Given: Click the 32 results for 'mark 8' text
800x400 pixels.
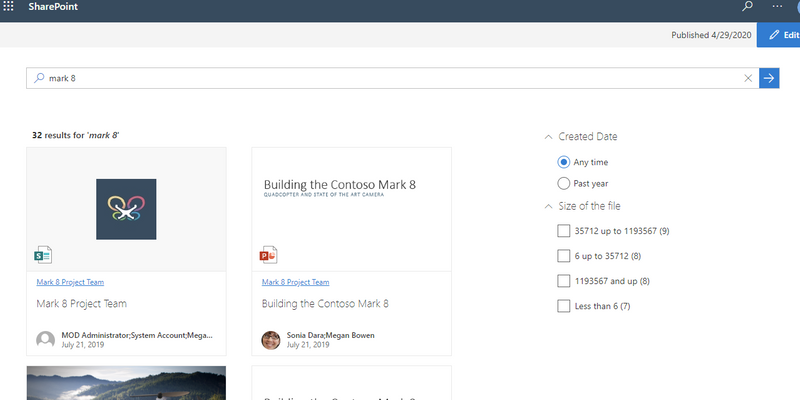Looking at the screenshot, I should 76,135.
